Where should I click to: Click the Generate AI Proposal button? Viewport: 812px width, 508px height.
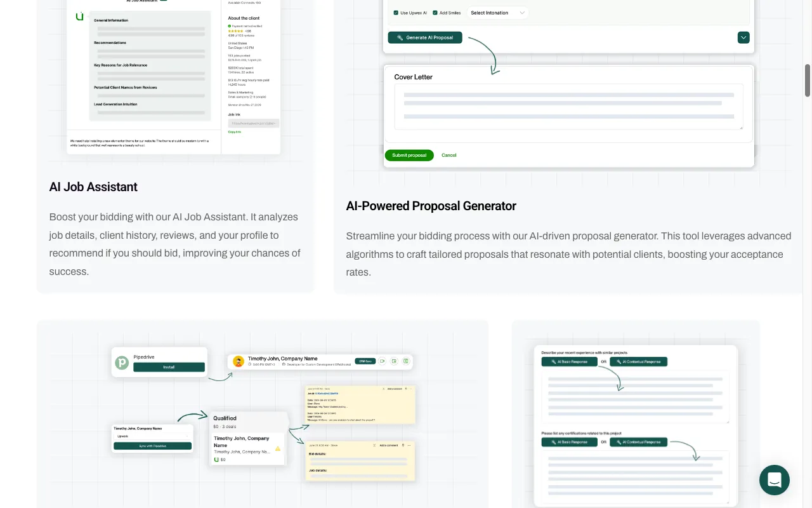[x=425, y=37]
